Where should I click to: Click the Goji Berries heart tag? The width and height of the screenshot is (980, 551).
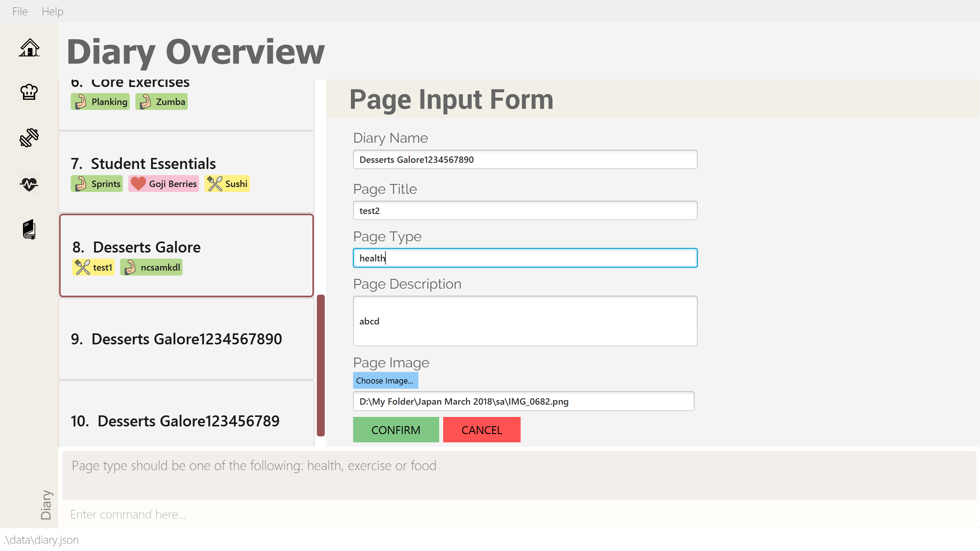164,184
